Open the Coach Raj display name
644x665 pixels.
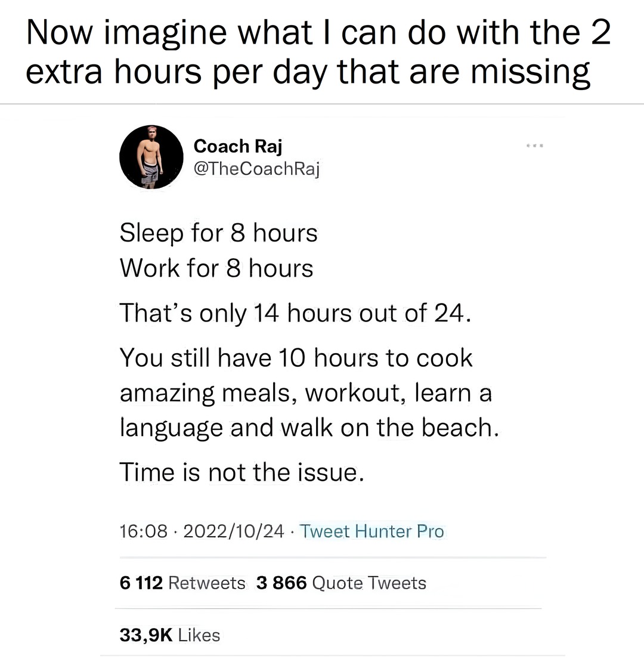click(238, 146)
